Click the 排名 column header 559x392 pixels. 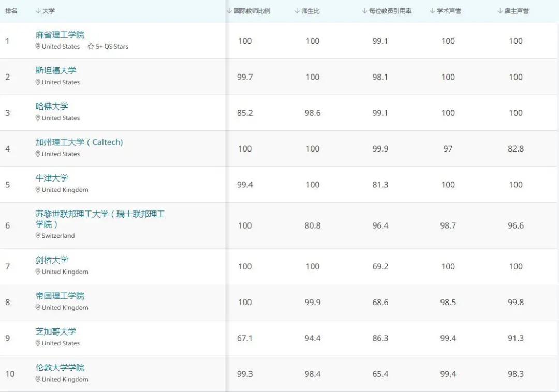(x=11, y=11)
